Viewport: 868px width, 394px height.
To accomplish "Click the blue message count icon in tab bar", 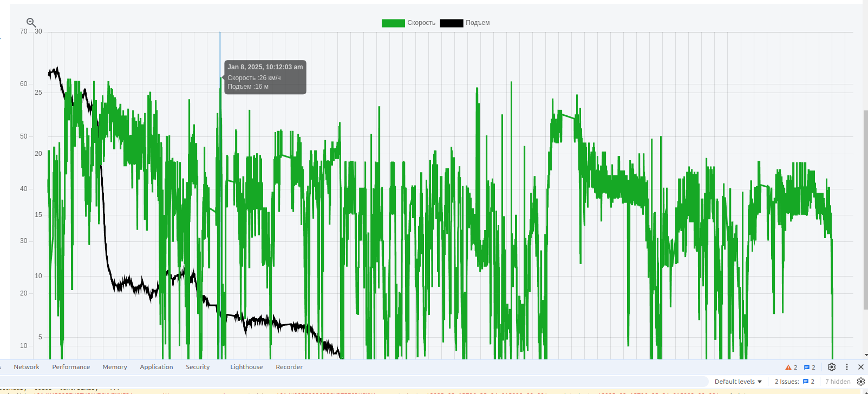I will pyautogui.click(x=807, y=367).
